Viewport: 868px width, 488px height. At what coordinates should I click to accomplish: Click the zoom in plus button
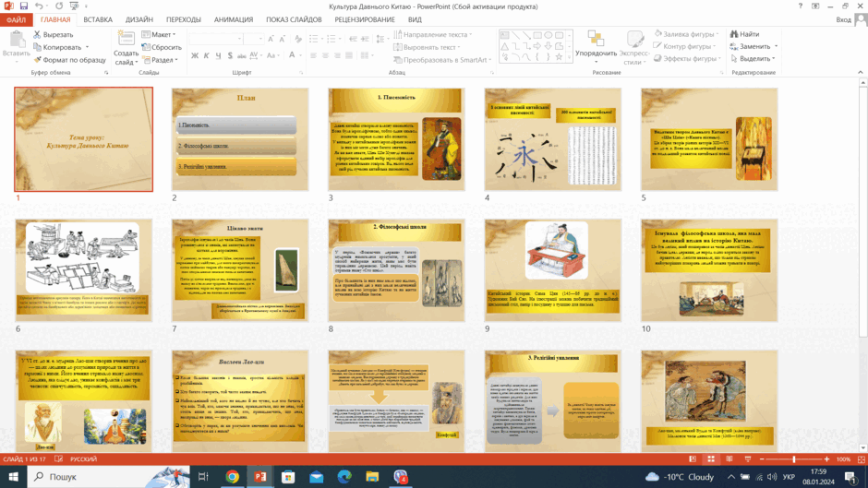pyautogui.click(x=826, y=459)
